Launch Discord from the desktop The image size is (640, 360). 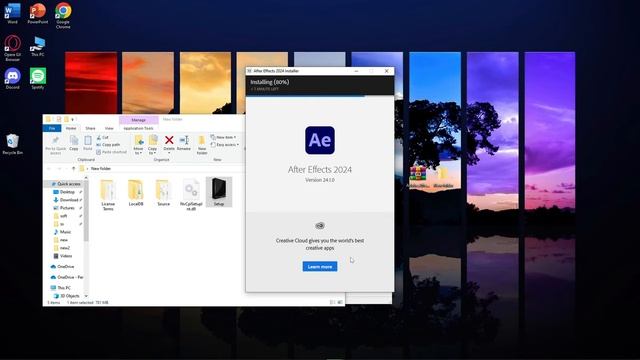[13, 78]
